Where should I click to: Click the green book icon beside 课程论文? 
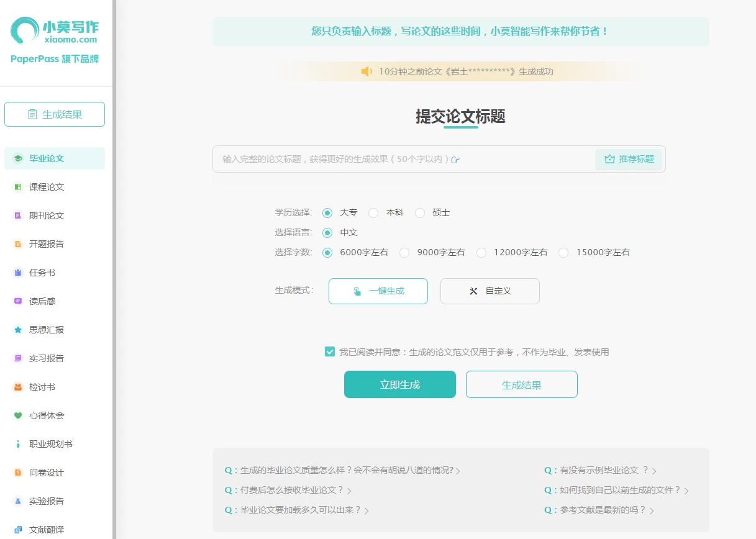click(18, 187)
